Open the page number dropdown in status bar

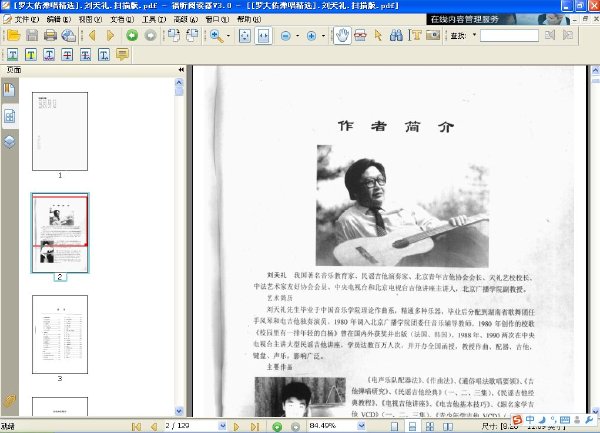click(222, 426)
